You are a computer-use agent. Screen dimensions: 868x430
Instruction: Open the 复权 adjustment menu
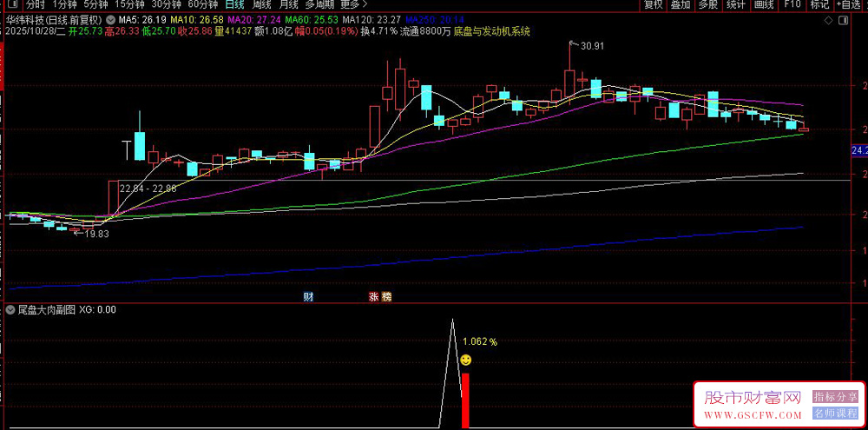[x=653, y=4]
